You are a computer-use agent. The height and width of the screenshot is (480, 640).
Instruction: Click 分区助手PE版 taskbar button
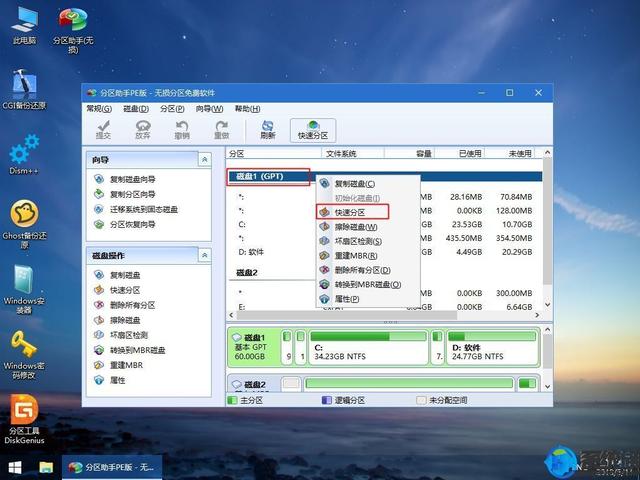(112, 467)
